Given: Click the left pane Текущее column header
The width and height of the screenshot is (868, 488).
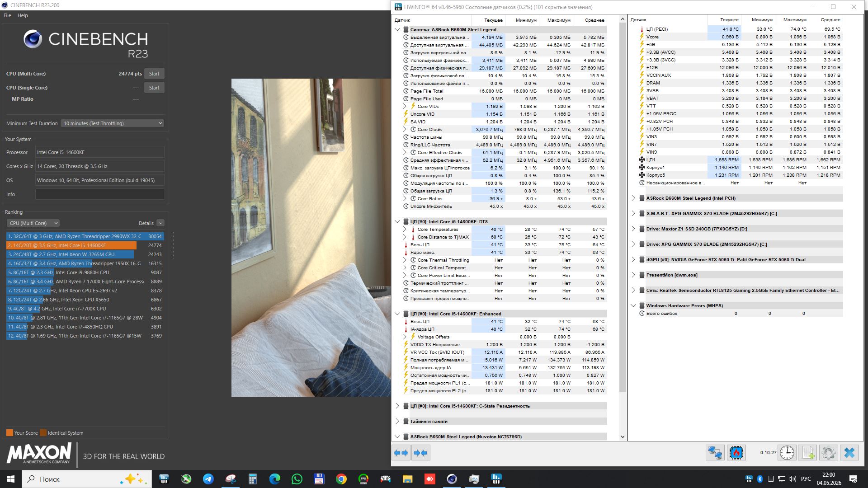Looking at the screenshot, I should [488, 20].
